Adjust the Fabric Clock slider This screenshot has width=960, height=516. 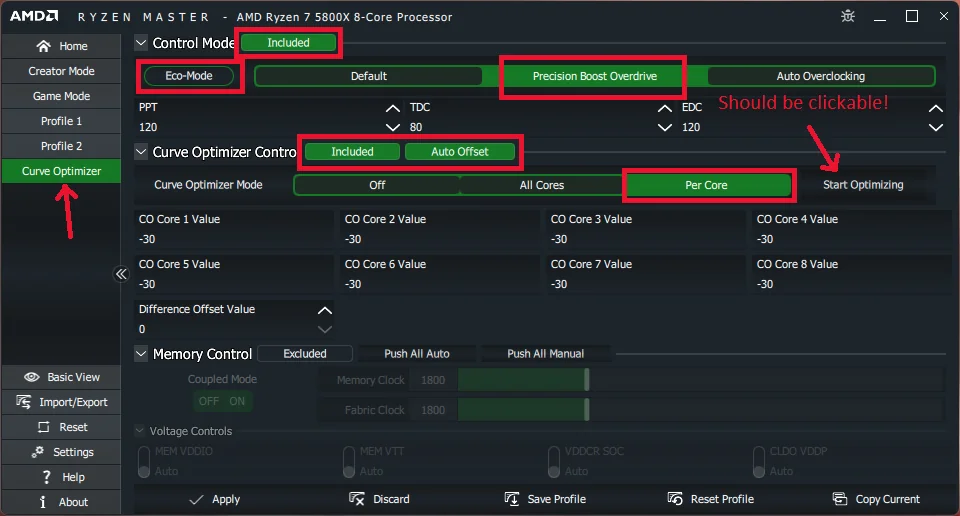[587, 409]
